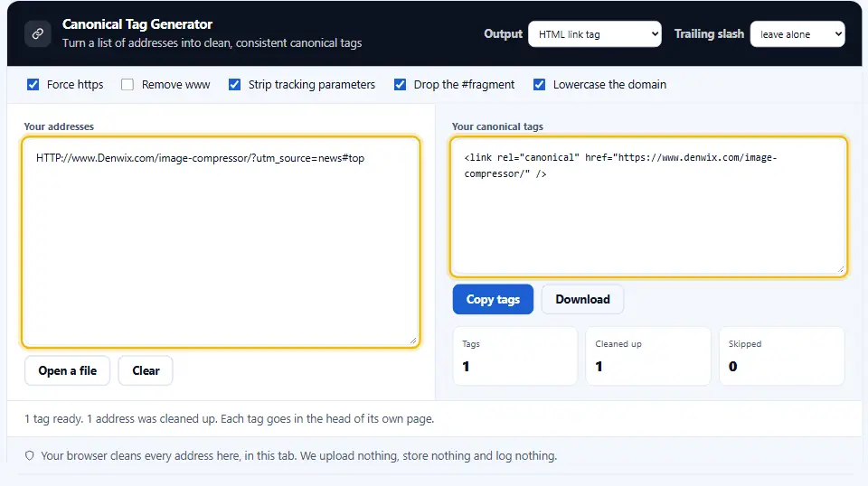
Task: Toggle Drop the #fragment checkbox
Action: point(400,85)
